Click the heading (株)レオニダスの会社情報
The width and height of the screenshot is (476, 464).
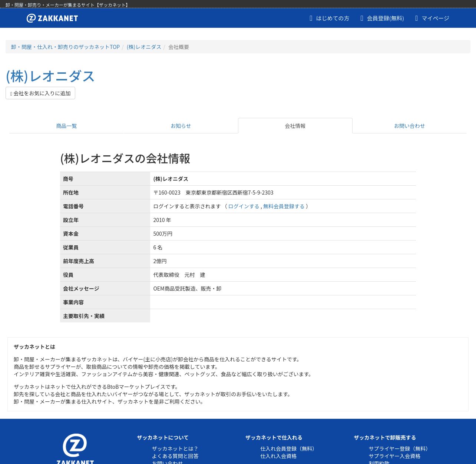125,159
